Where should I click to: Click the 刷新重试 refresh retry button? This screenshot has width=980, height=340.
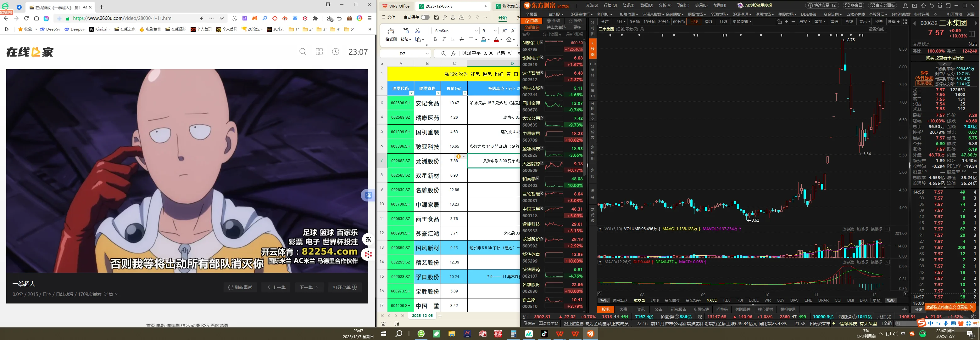pyautogui.click(x=240, y=287)
